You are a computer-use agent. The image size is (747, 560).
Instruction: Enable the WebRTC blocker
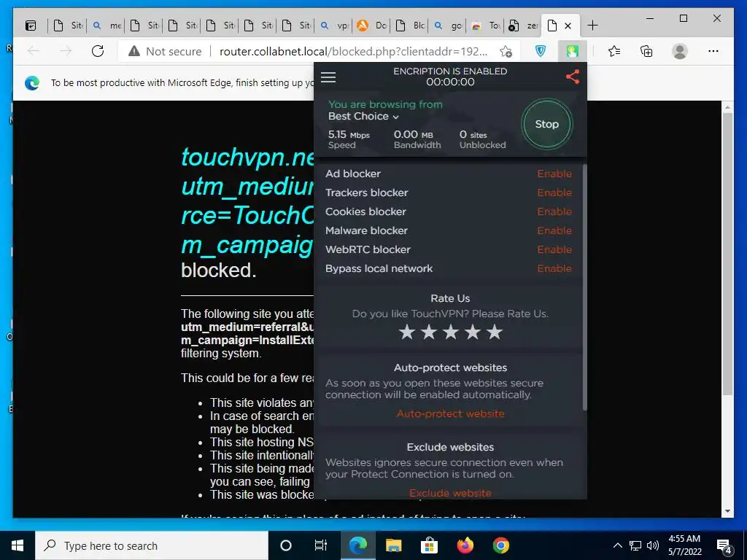coord(554,250)
